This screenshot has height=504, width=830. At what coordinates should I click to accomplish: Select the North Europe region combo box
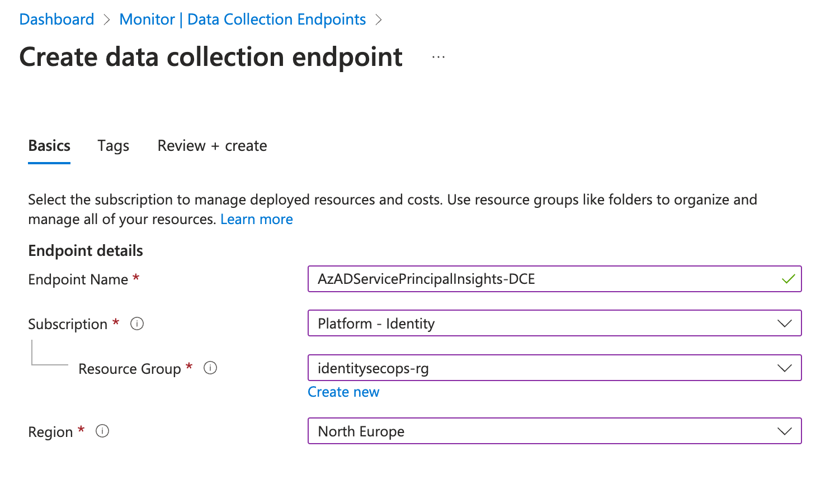click(555, 431)
